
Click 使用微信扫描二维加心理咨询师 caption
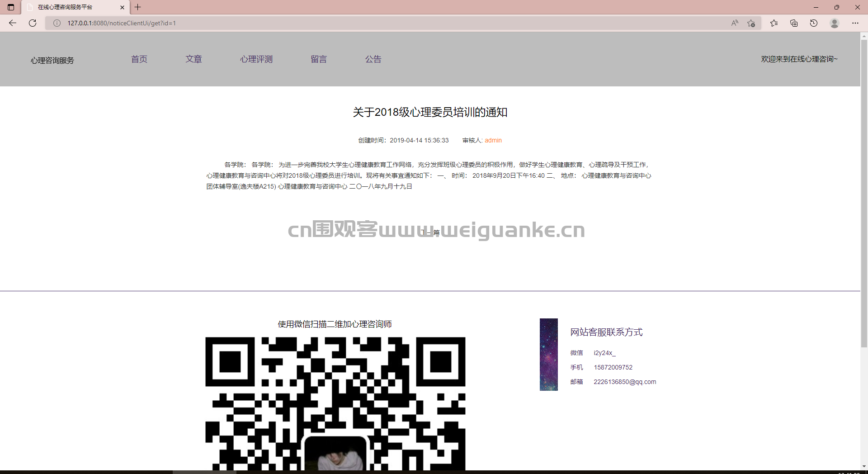tap(335, 324)
